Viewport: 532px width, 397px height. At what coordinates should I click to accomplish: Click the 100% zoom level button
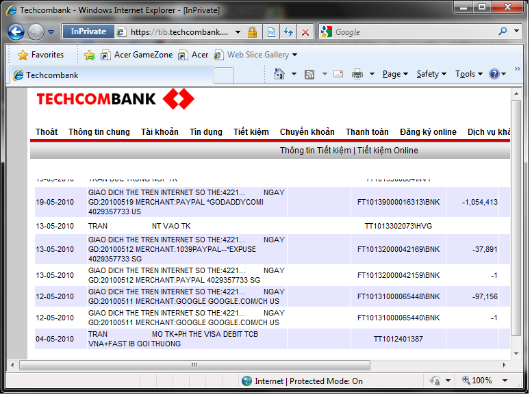[477, 381]
